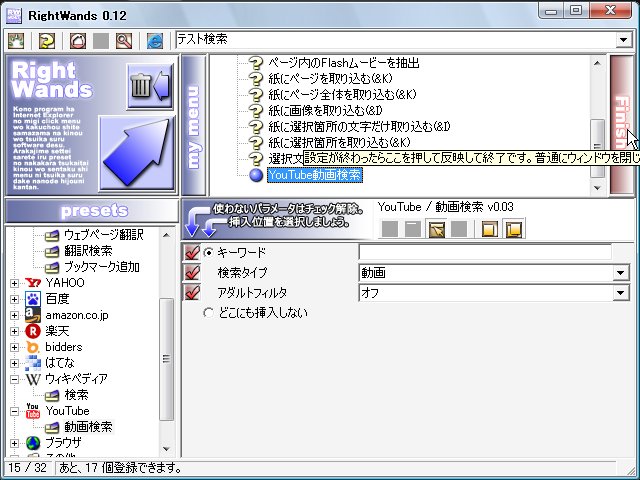
Task: Click the overlapping yellow windows icon
Action: 514,229
